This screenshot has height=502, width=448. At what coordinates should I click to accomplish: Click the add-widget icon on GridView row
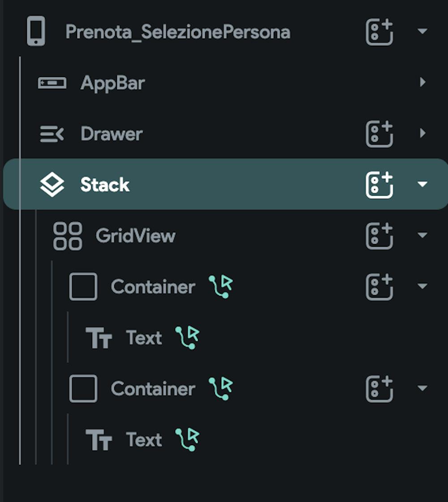(379, 236)
